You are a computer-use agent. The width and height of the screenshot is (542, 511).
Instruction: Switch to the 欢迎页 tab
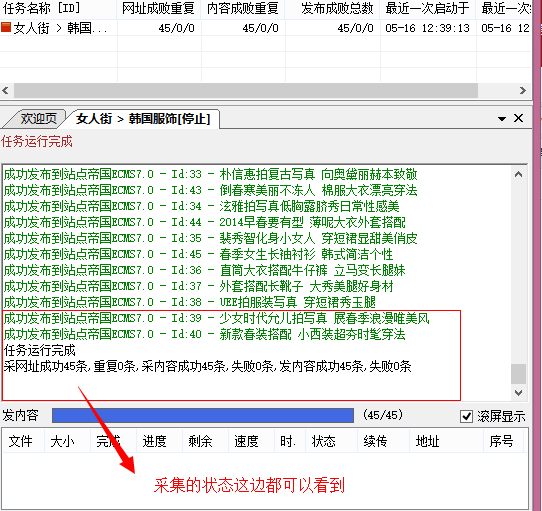38,119
